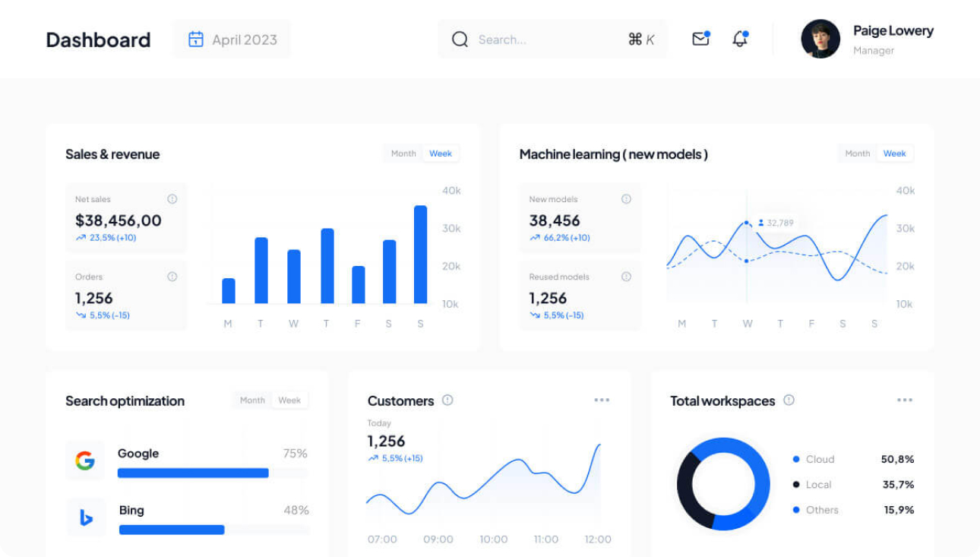The image size is (980, 557).
Task: Open the notifications bell
Action: pyautogui.click(x=739, y=40)
